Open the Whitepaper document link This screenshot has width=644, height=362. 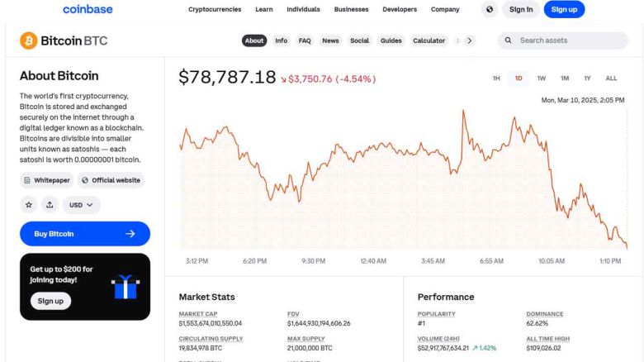click(x=46, y=180)
